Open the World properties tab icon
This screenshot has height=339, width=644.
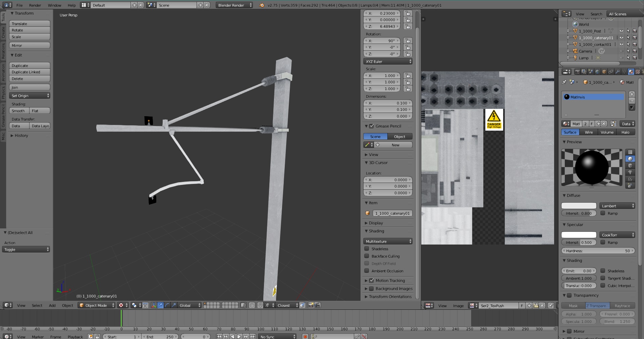pyautogui.click(x=597, y=72)
